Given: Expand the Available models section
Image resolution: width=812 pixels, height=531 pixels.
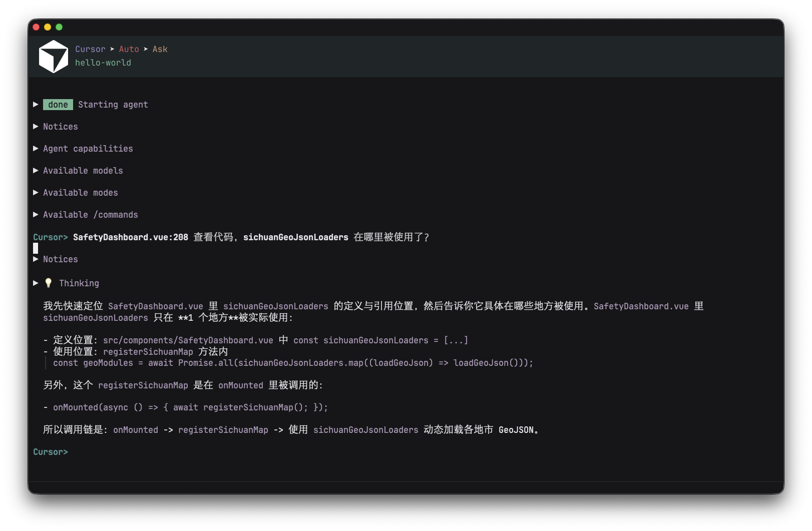Looking at the screenshot, I should tap(36, 171).
